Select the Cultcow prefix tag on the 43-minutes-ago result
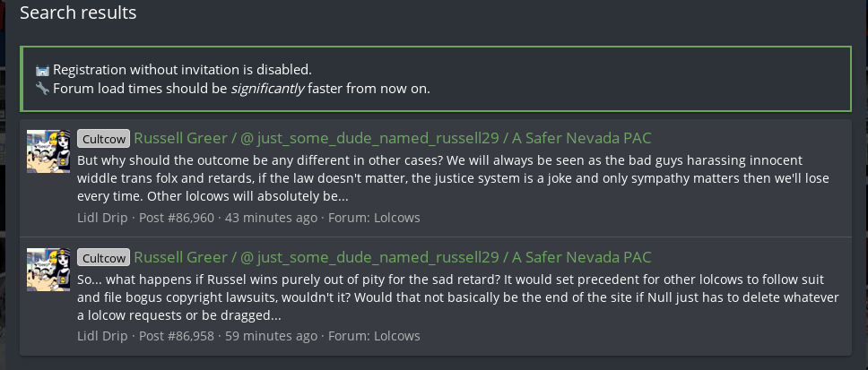868x370 pixels. point(103,139)
